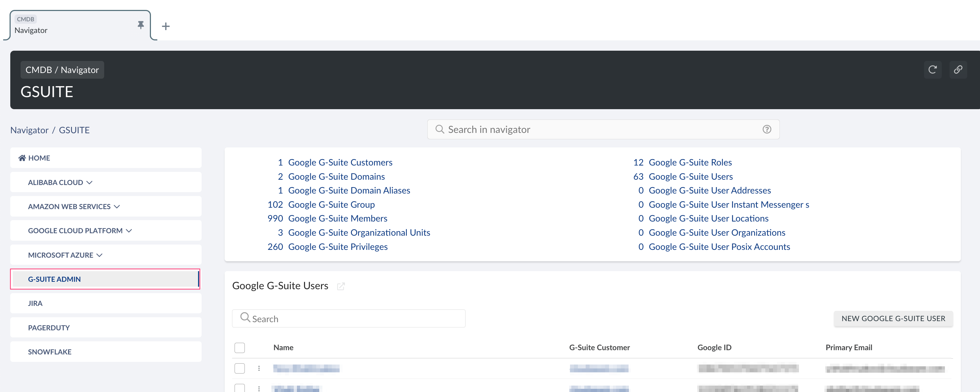The height and width of the screenshot is (392, 980).
Task: Open Google G-Suite User Instant Messengers
Action: [x=728, y=205]
